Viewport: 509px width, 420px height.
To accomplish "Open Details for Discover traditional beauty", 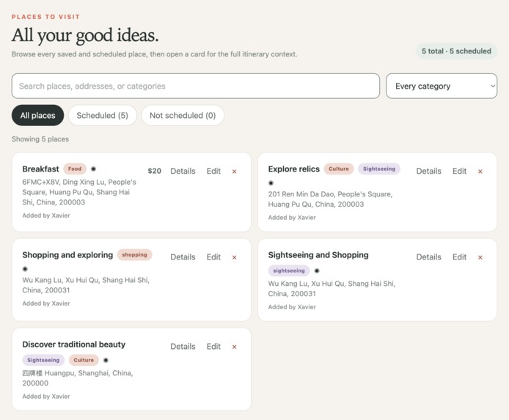I will [x=183, y=347].
